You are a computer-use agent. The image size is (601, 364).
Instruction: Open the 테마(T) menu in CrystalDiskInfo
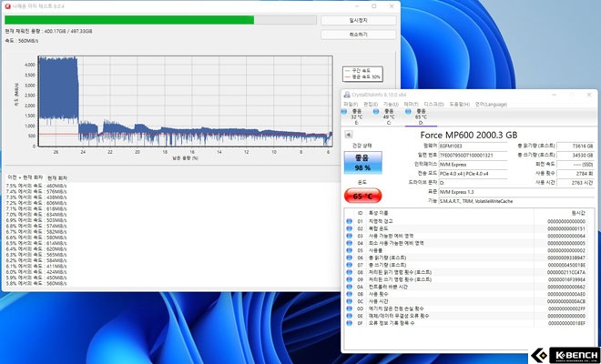(x=411, y=105)
